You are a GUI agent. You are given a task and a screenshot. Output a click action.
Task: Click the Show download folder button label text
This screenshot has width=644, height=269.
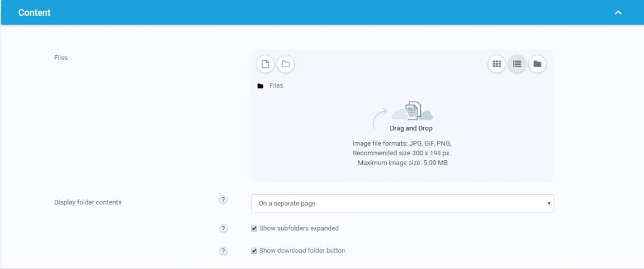coord(302,251)
